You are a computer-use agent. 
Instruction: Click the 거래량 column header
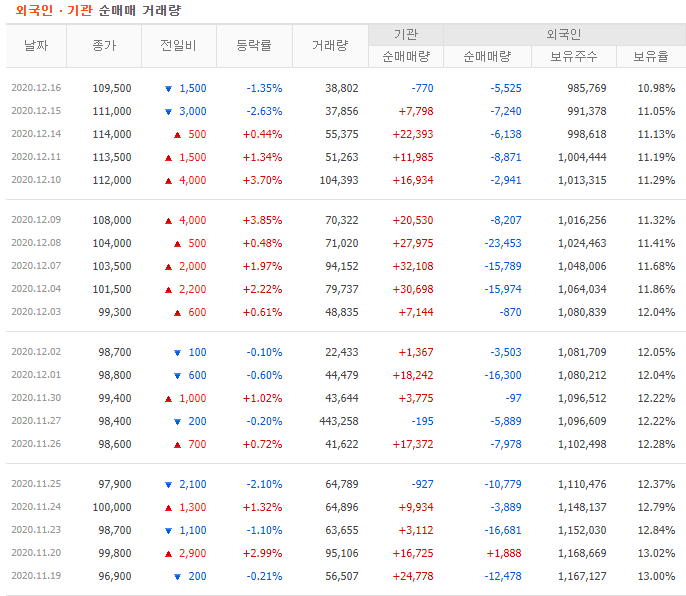point(330,46)
